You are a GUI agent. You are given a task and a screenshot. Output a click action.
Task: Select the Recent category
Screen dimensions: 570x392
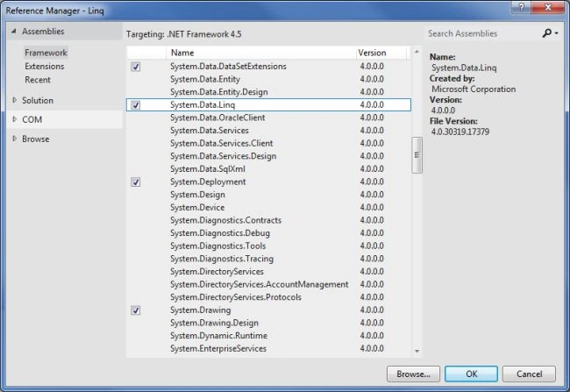click(38, 80)
